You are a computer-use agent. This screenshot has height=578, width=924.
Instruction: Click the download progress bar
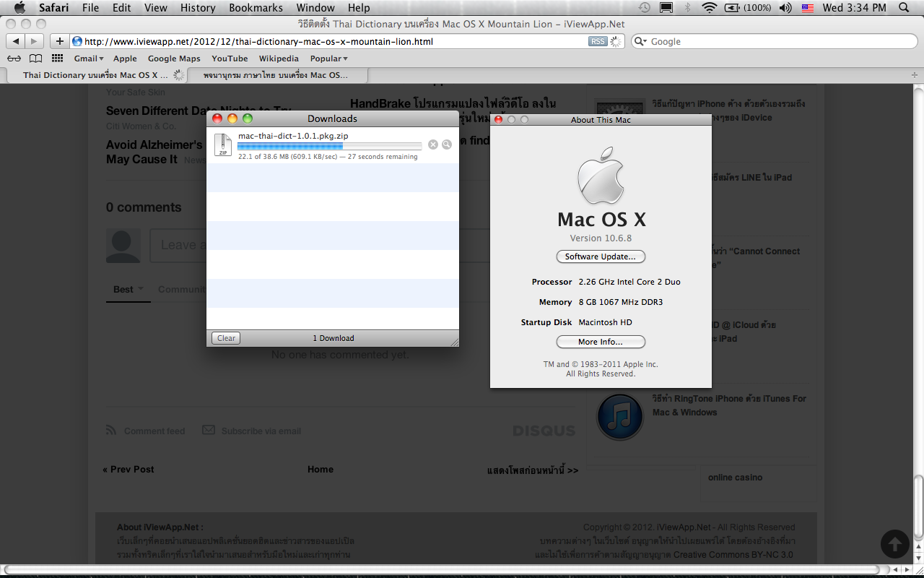coord(330,146)
